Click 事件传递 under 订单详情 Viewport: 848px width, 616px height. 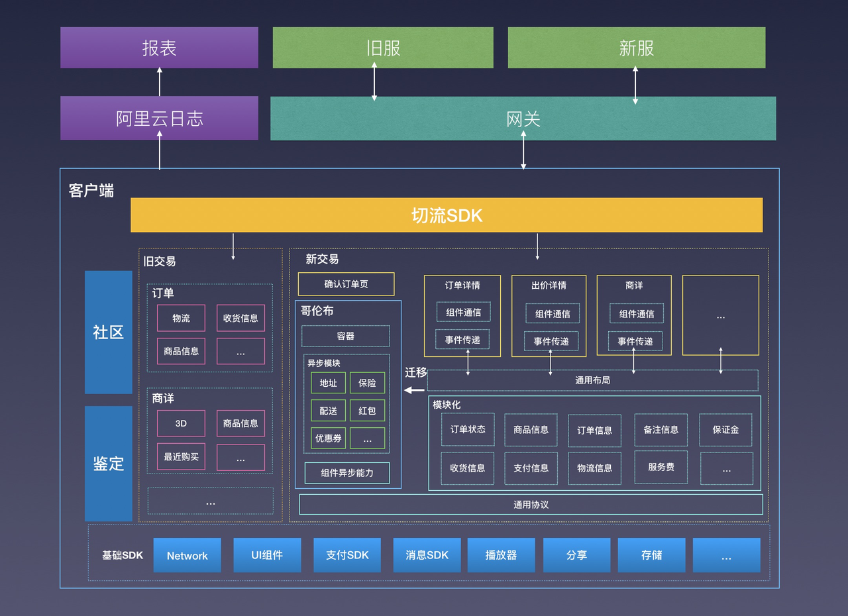(x=462, y=340)
